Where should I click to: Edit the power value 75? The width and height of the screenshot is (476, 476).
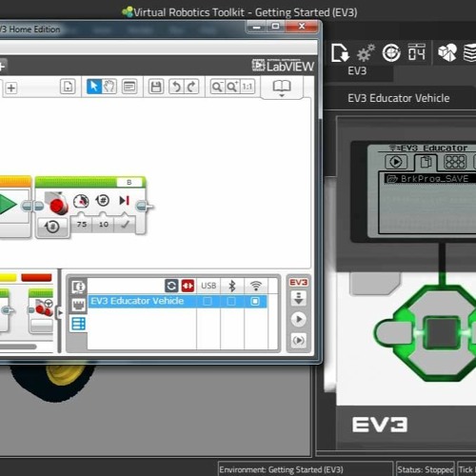pos(82,225)
